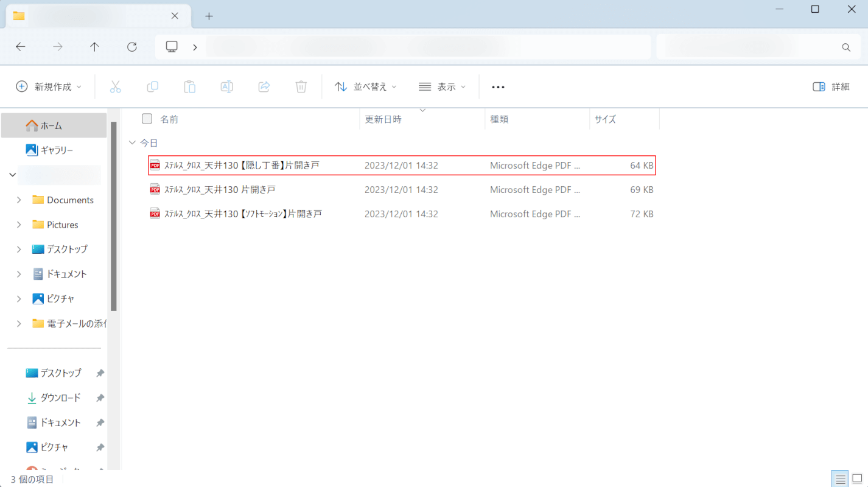The width and height of the screenshot is (868, 487).
Task: Cut the selected item with scissors icon
Action: click(116, 87)
